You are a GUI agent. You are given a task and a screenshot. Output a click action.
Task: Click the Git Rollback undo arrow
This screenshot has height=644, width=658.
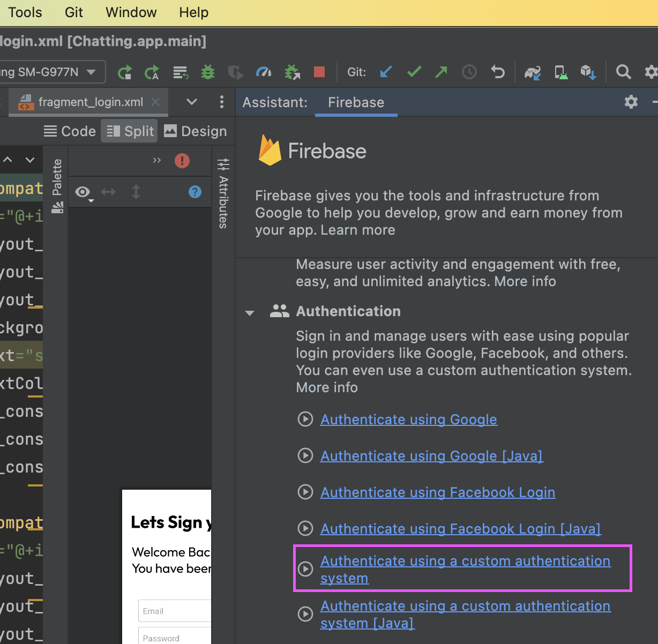tap(498, 72)
